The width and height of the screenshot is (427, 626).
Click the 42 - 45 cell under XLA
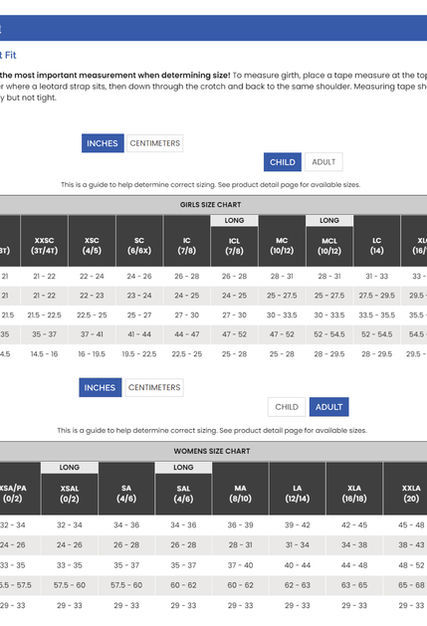click(354, 525)
